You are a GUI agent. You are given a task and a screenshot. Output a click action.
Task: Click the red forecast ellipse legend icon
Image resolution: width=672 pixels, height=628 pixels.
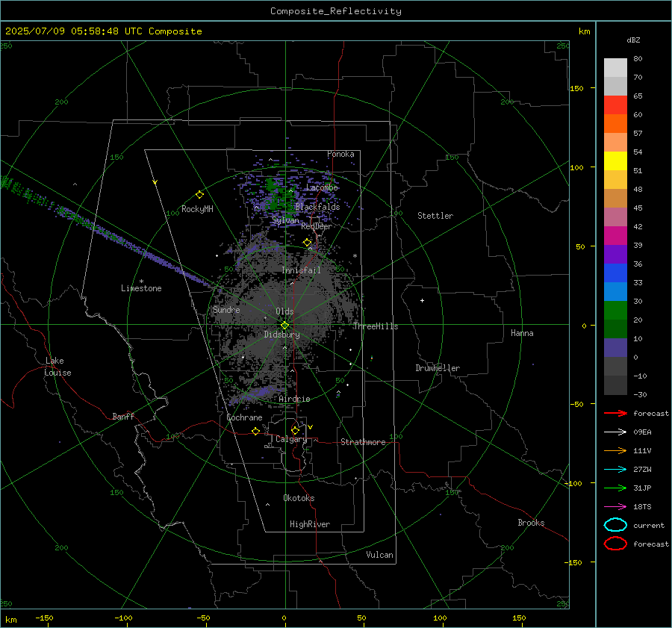tap(615, 544)
